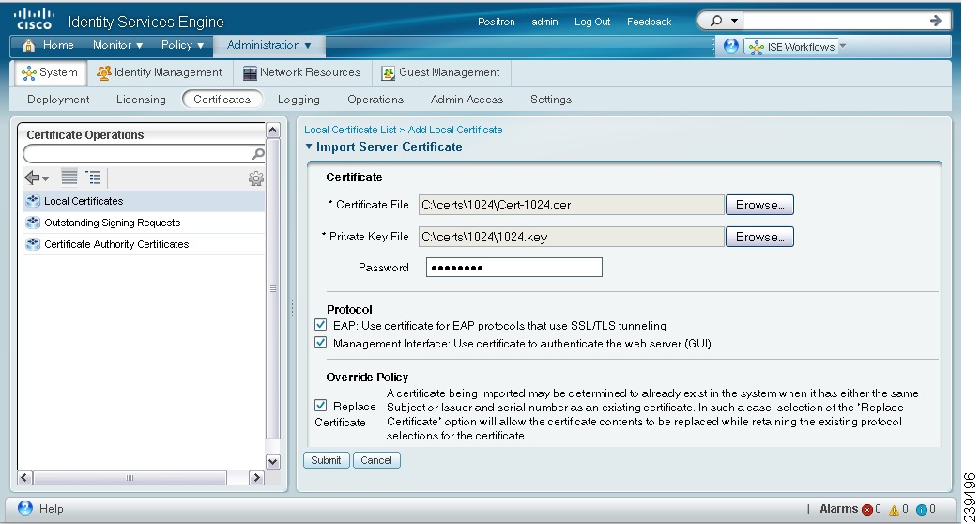Viewport: 980px width, 524px height.
Task: Uncheck the EAP protocol checkbox
Action: [x=321, y=325]
